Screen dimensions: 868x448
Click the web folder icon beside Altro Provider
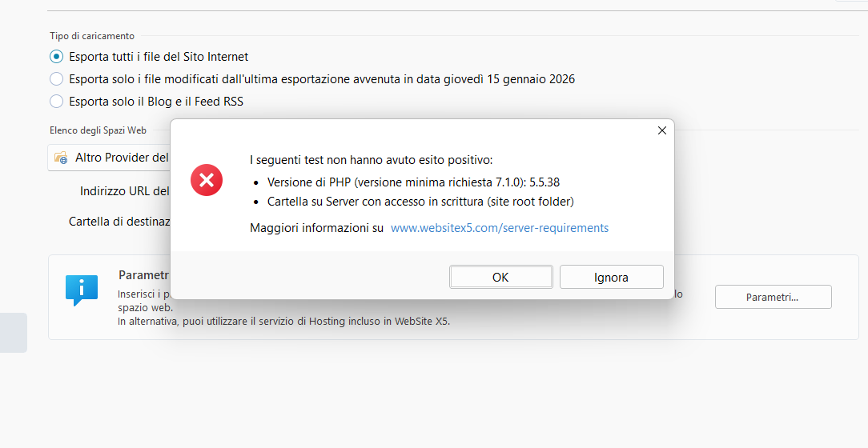pos(61,158)
